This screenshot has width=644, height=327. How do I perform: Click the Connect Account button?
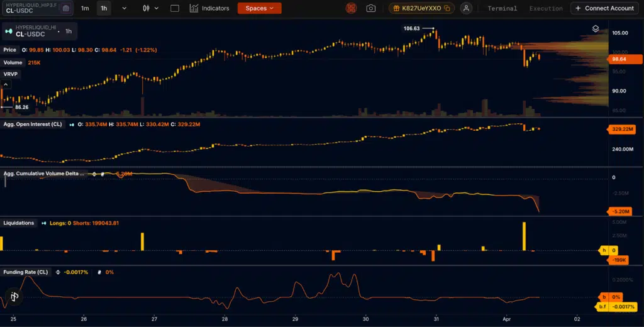click(604, 8)
